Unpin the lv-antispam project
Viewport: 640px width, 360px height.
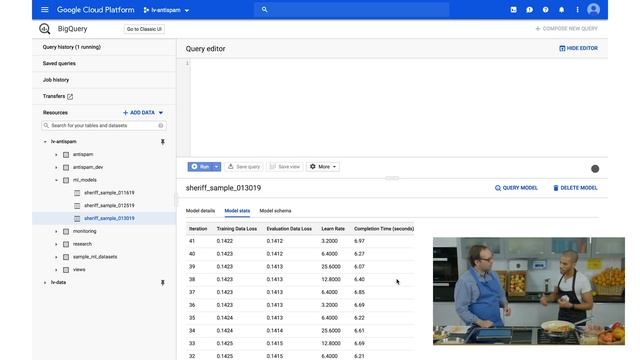point(162,142)
